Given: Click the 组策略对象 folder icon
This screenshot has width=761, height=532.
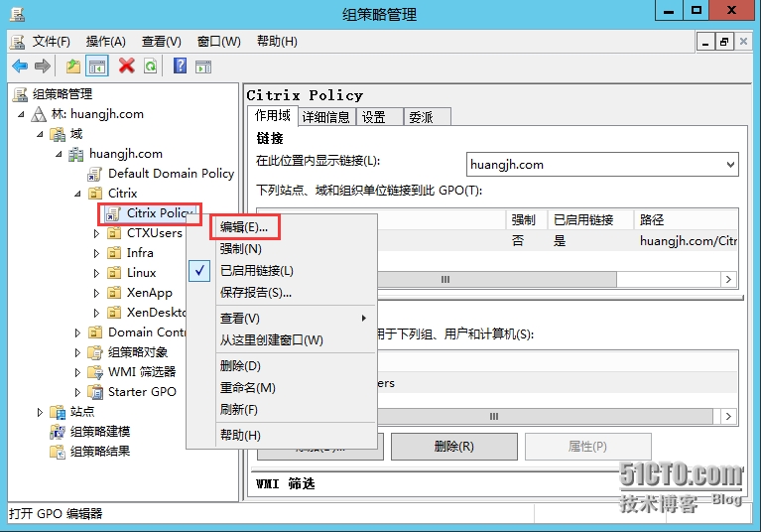Looking at the screenshot, I should point(95,352).
